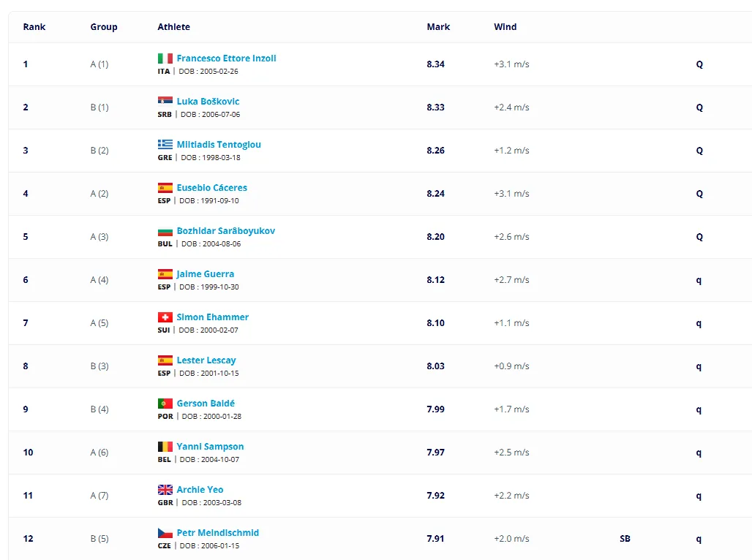Screen dimensions: 752x560
Task: Click the Greek flag beside Miltiadis Tentoglou
Action: tap(165, 144)
